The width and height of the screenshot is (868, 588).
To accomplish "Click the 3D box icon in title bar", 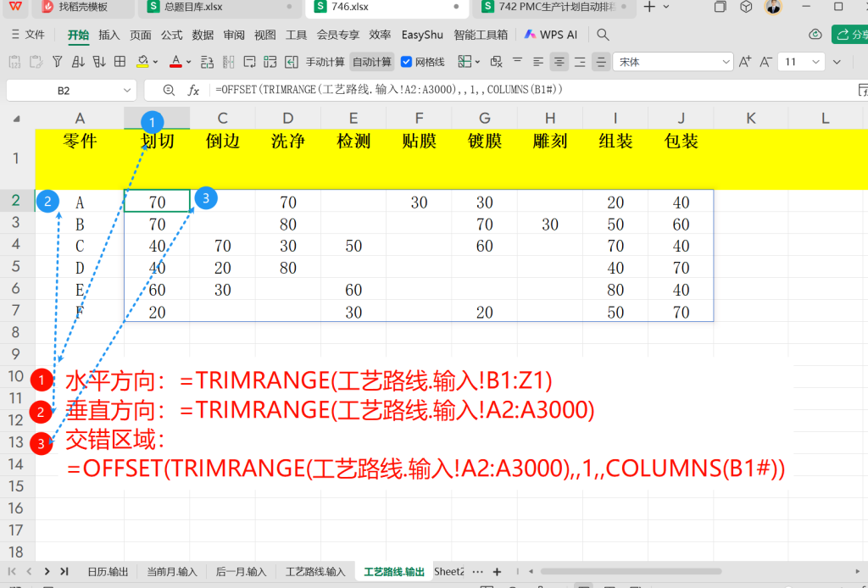I will [x=746, y=7].
